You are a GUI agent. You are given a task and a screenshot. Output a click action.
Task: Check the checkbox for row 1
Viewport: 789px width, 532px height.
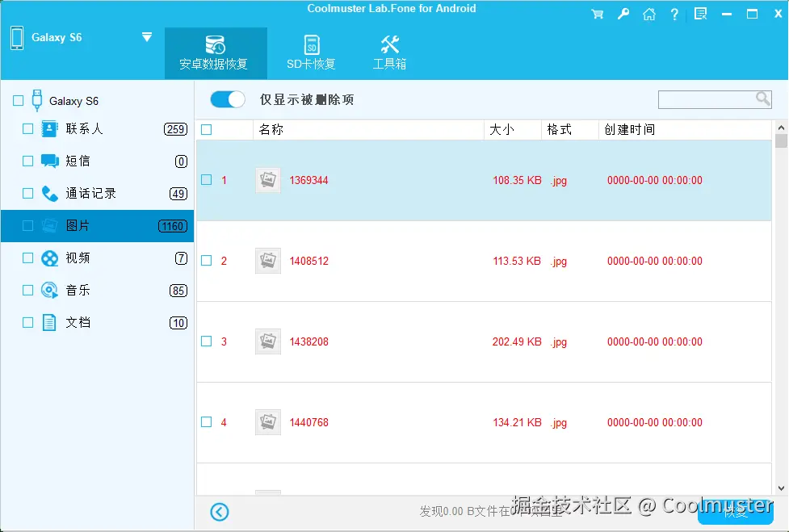205,180
